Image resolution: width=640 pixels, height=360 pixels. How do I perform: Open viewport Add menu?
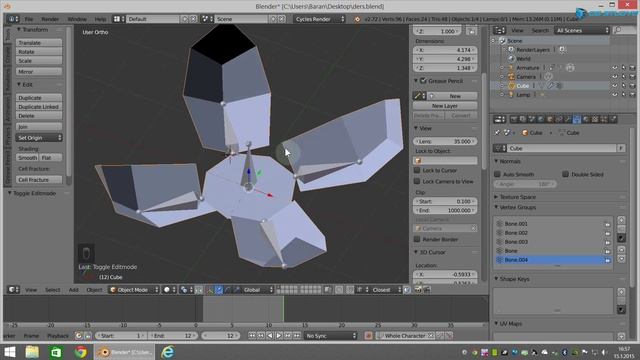73,290
